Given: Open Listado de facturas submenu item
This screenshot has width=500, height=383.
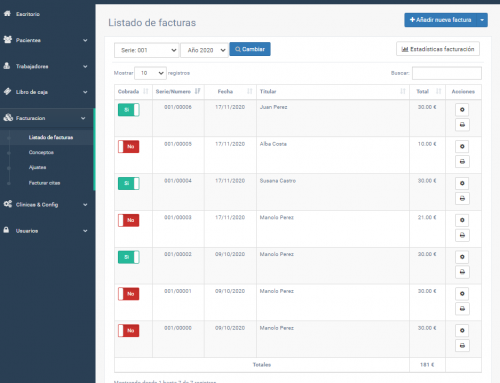Looking at the screenshot, I should pos(51,137).
